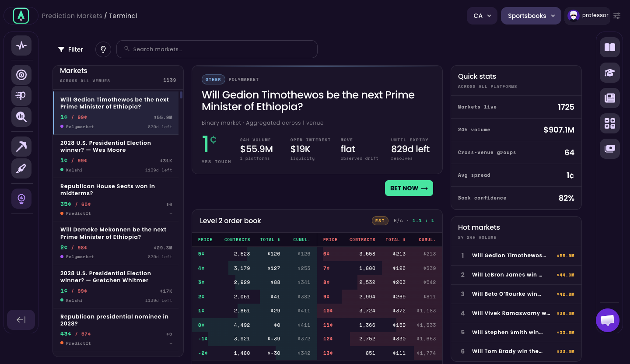
Task: Open the graduation cap learning icon
Action: click(610, 73)
